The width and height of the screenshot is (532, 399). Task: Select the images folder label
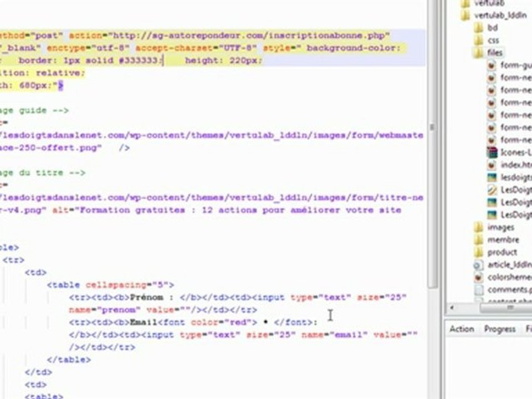tap(501, 227)
